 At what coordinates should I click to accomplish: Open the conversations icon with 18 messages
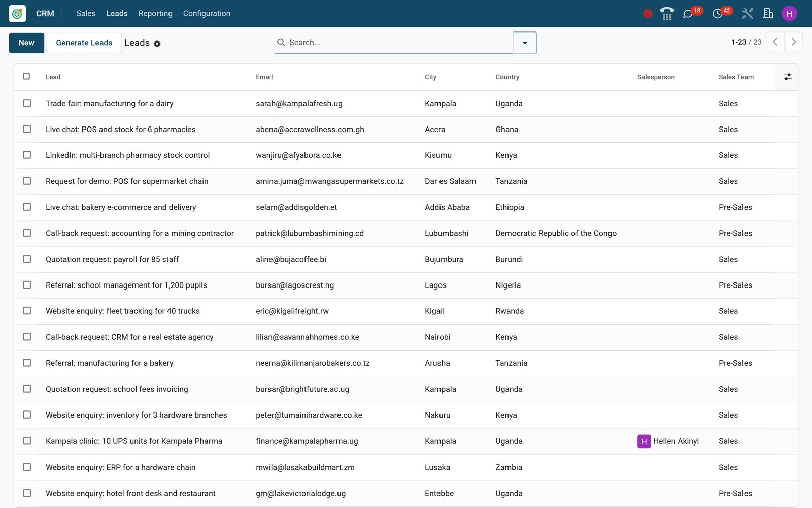pos(688,14)
